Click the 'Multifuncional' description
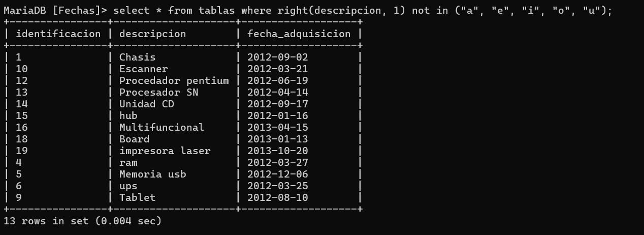The image size is (644, 235). click(x=162, y=128)
